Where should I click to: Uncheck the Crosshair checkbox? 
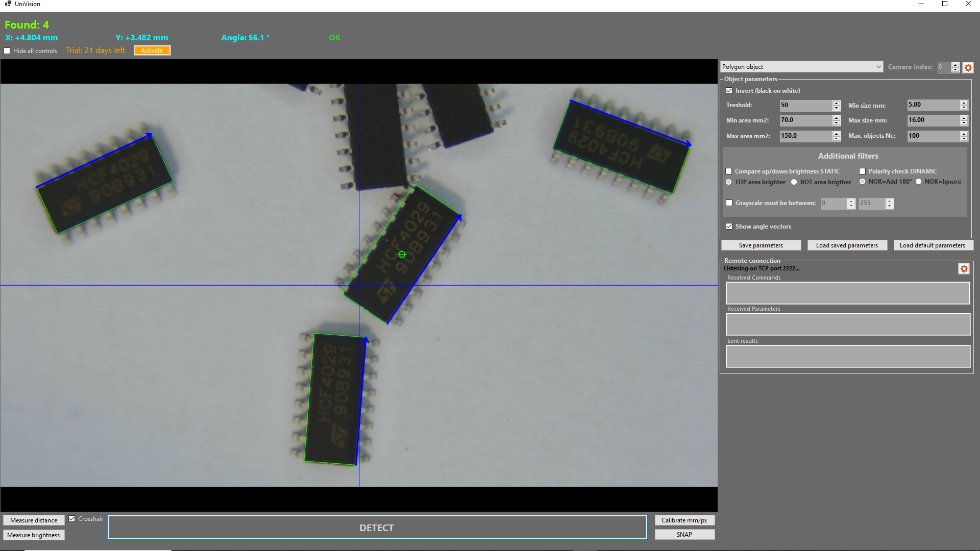click(x=72, y=519)
